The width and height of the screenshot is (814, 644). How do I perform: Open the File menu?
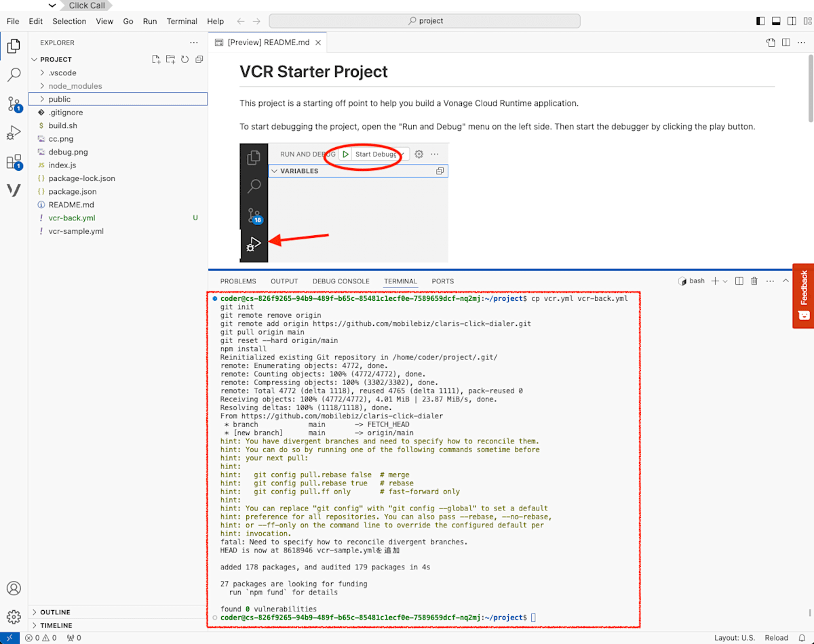(x=13, y=21)
